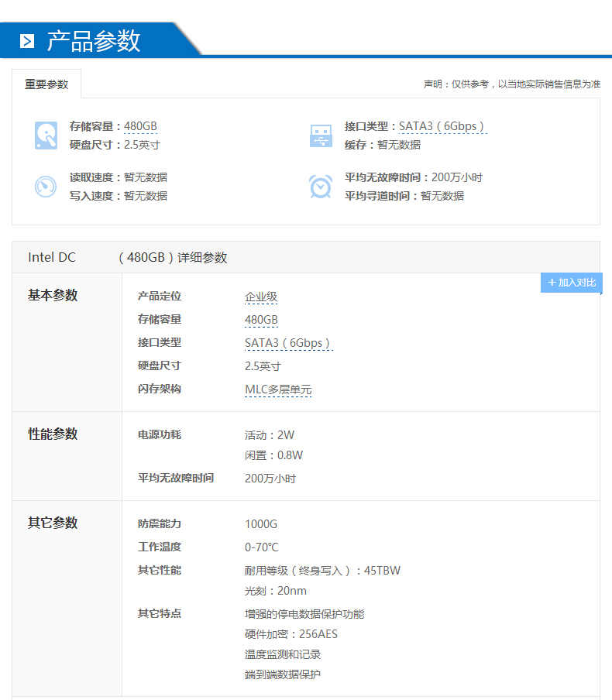Click the Intel DC (480GB) 详细参数 heading
Viewport: 612px width, 700px height.
(x=128, y=258)
